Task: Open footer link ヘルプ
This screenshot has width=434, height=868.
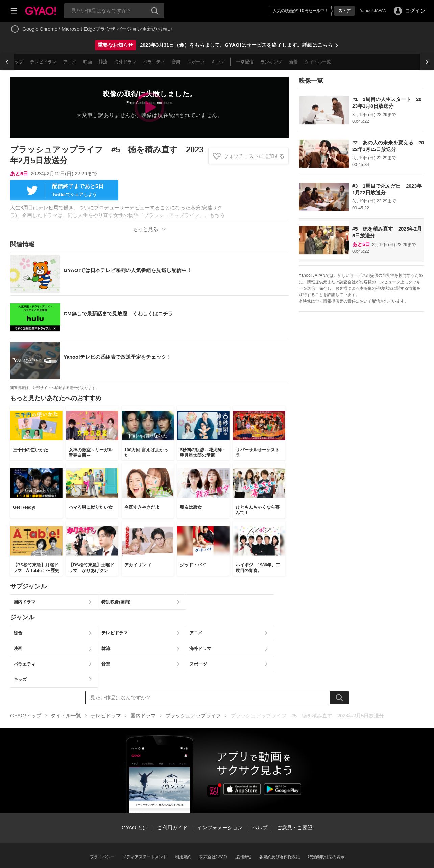Action: 260,828
